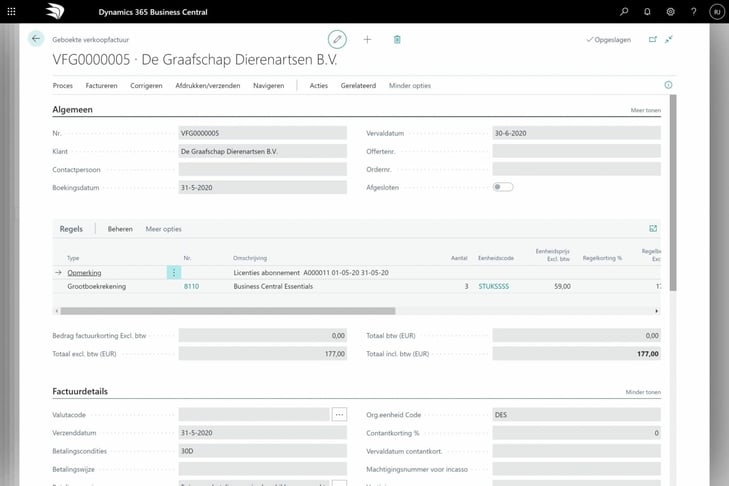The image size is (729, 486).
Task: Click the lines scrollbar left arrow
Action: tap(57, 311)
